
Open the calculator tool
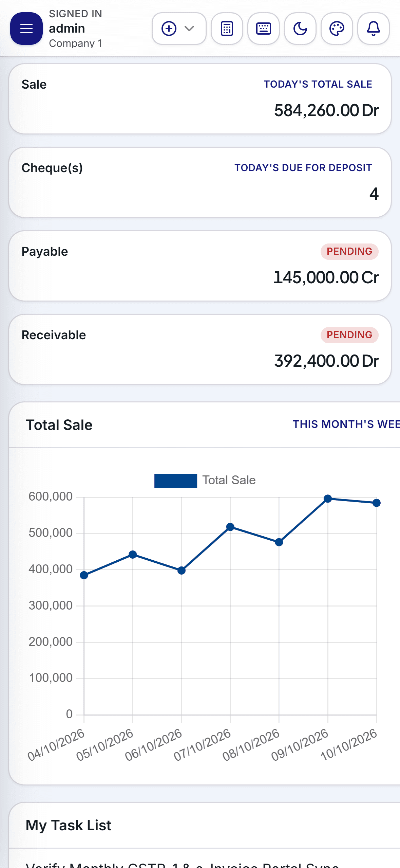tap(227, 29)
